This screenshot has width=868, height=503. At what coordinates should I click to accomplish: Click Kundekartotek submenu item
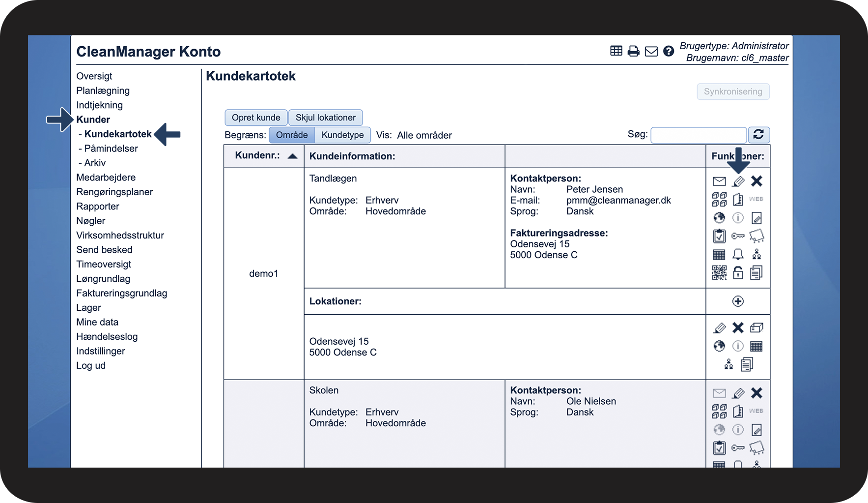118,134
